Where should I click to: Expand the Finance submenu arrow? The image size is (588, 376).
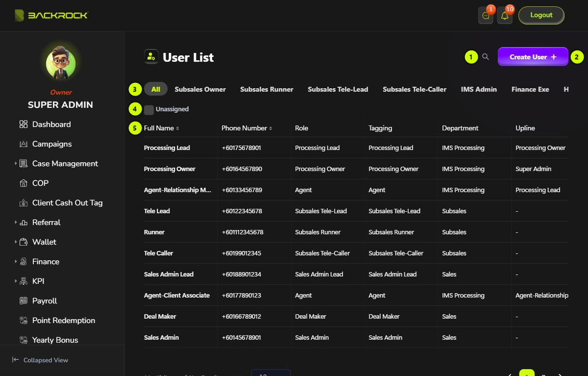[16, 261]
